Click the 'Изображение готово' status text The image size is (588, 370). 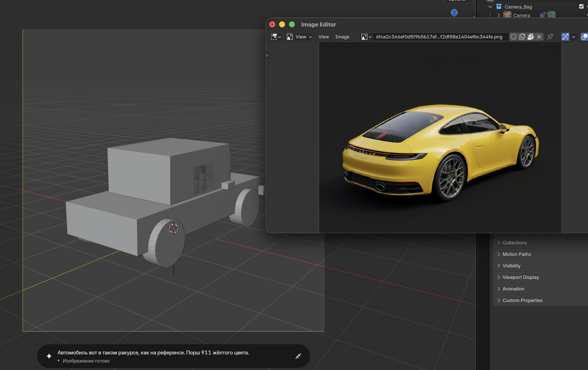(86, 361)
